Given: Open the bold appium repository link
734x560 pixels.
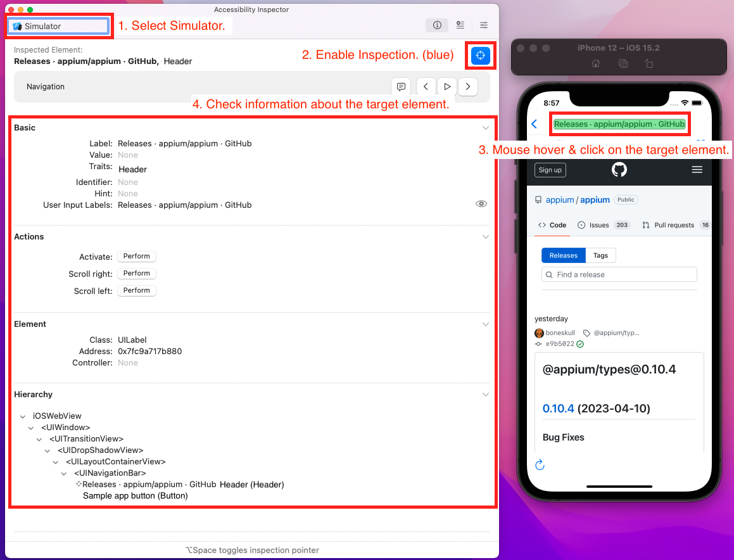Looking at the screenshot, I should 595,200.
